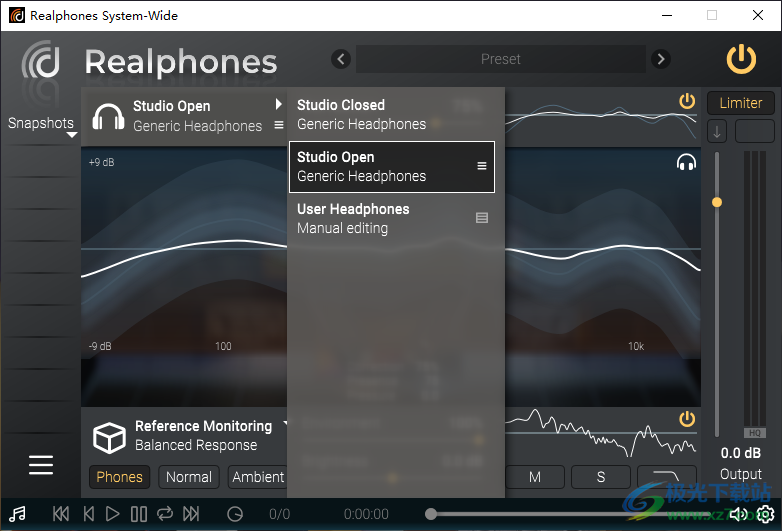Go to the next preset

click(x=661, y=59)
